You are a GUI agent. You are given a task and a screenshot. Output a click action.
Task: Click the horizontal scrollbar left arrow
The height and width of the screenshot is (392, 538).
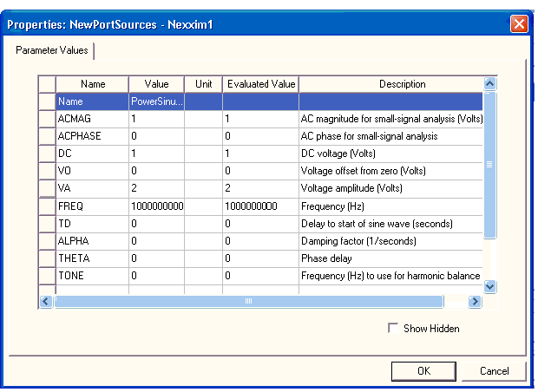click(46, 302)
